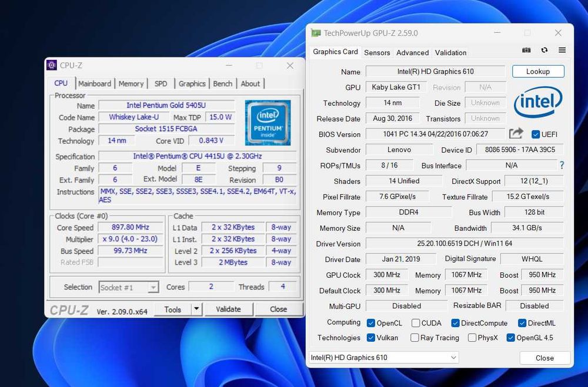Click the Memory Type DDR4 field
Viewport: 588px width, 387px height.
tap(409, 212)
